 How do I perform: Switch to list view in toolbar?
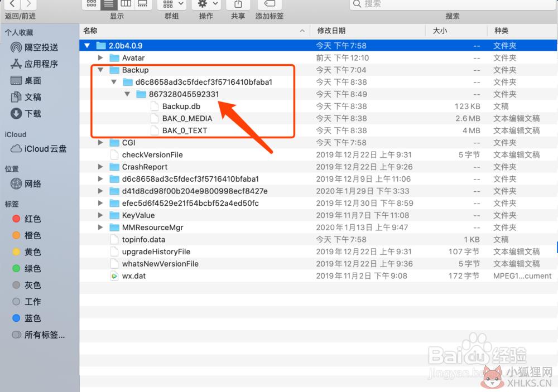pos(109,4)
